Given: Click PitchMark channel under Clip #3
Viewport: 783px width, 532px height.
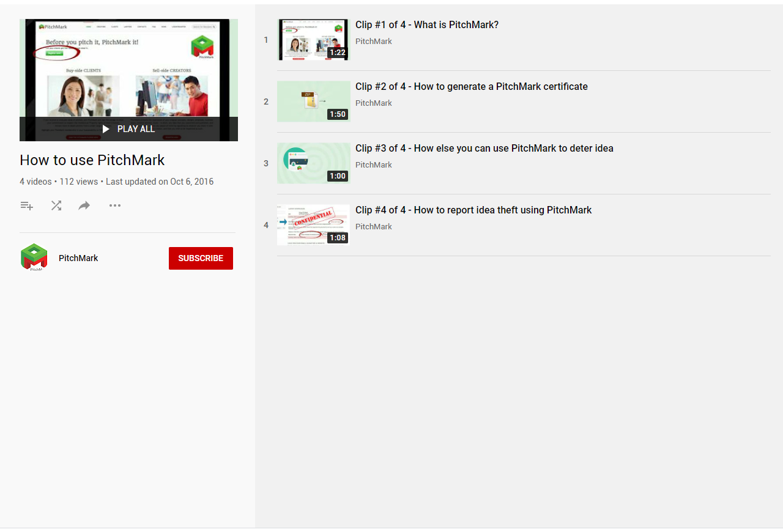Looking at the screenshot, I should pyautogui.click(x=374, y=165).
